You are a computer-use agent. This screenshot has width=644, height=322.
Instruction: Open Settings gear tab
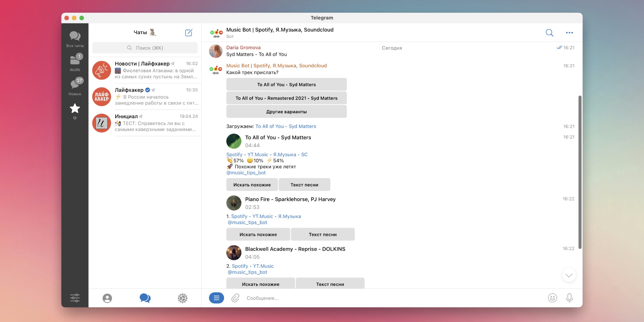tap(183, 298)
